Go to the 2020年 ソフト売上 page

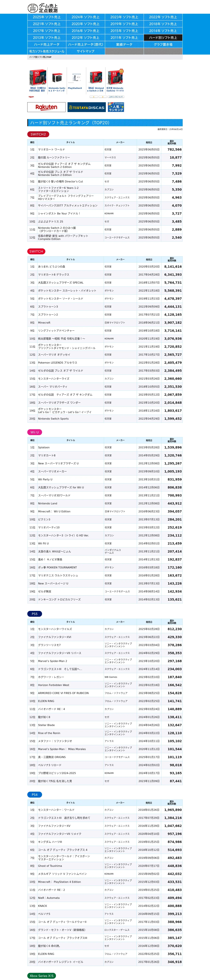(x=85, y=24)
